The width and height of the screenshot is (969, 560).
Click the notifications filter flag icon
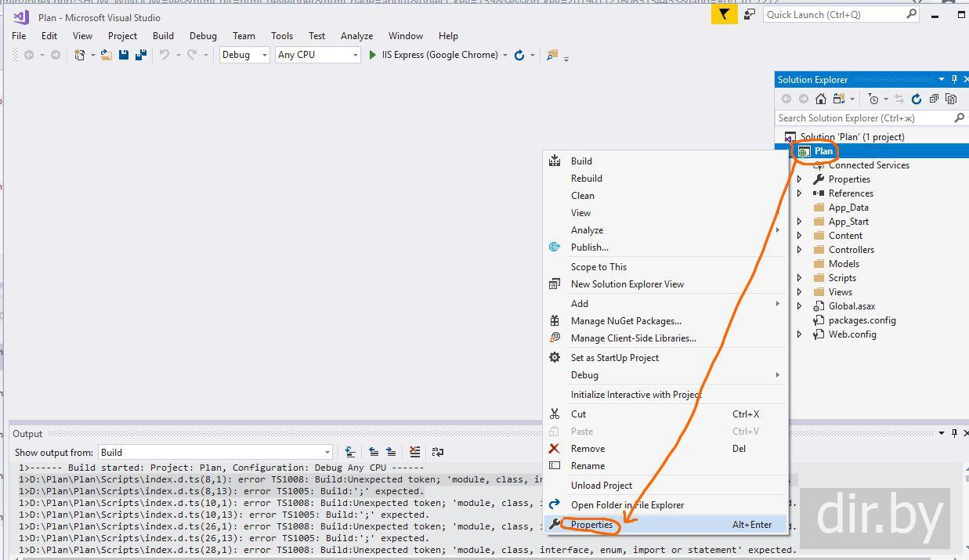[x=724, y=14]
